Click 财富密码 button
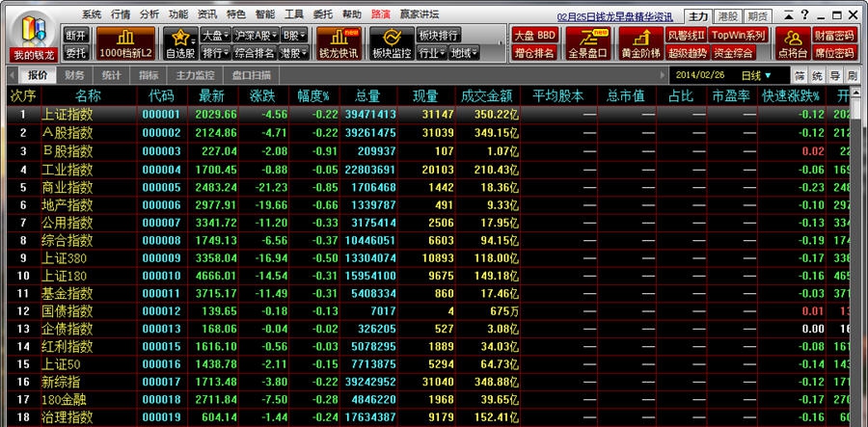The image size is (868, 427). pos(834,36)
